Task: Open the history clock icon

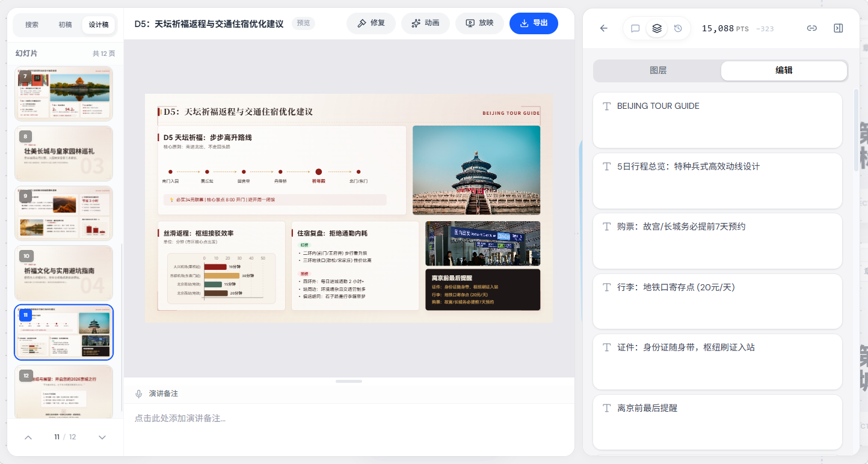Action: (678, 28)
